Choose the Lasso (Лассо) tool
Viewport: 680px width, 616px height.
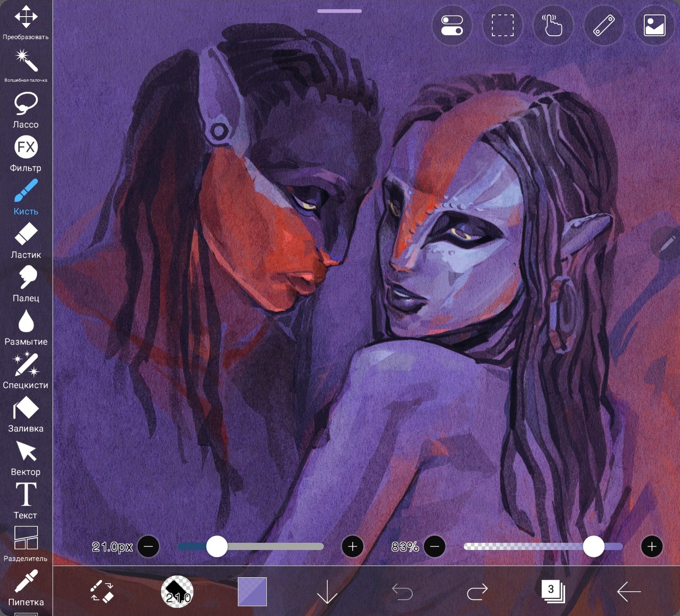click(x=26, y=110)
